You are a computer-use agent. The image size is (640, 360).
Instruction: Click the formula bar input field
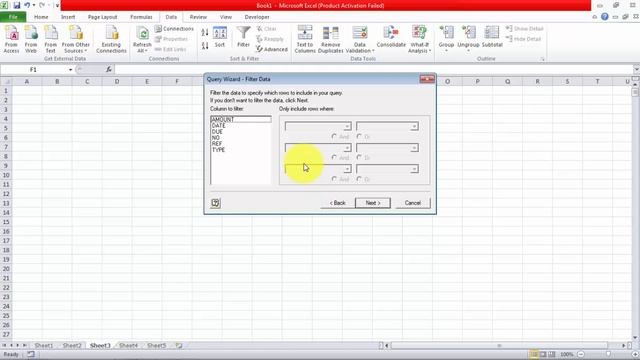click(x=373, y=69)
